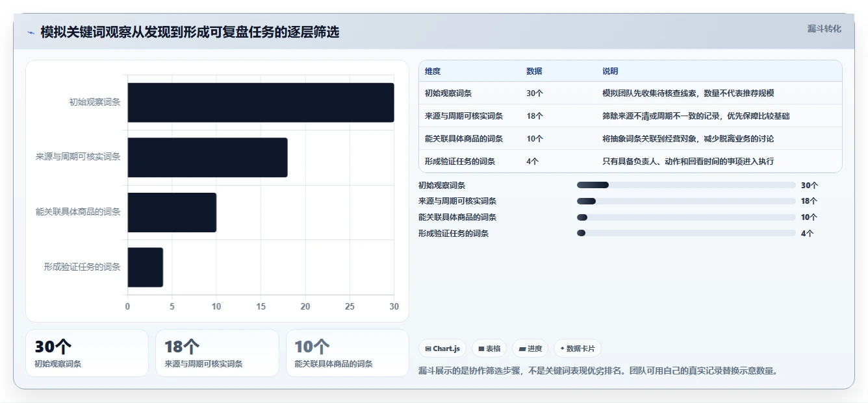The width and height of the screenshot is (868, 403).
Task: Click the 形成验证任务的词条 progress bar
Action: click(x=686, y=233)
